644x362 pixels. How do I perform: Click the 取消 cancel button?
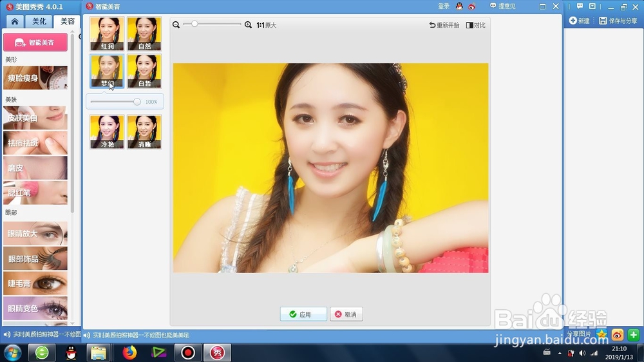click(x=346, y=314)
